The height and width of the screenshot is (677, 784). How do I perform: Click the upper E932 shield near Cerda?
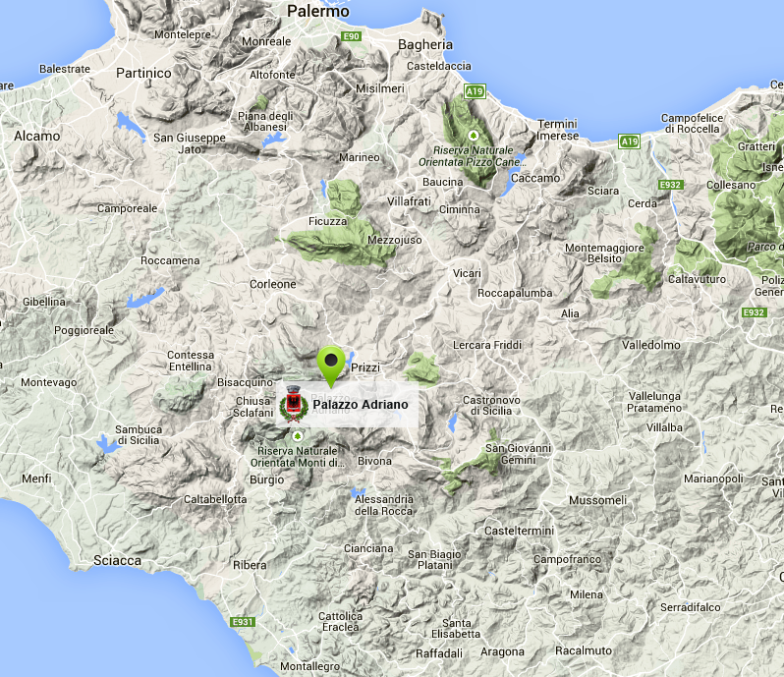click(x=670, y=185)
